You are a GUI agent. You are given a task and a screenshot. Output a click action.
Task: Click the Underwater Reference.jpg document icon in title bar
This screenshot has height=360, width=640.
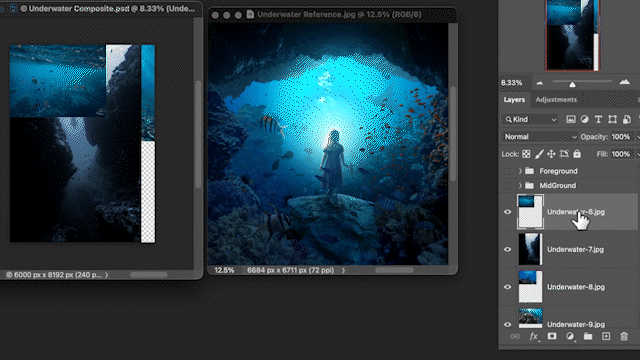point(250,15)
